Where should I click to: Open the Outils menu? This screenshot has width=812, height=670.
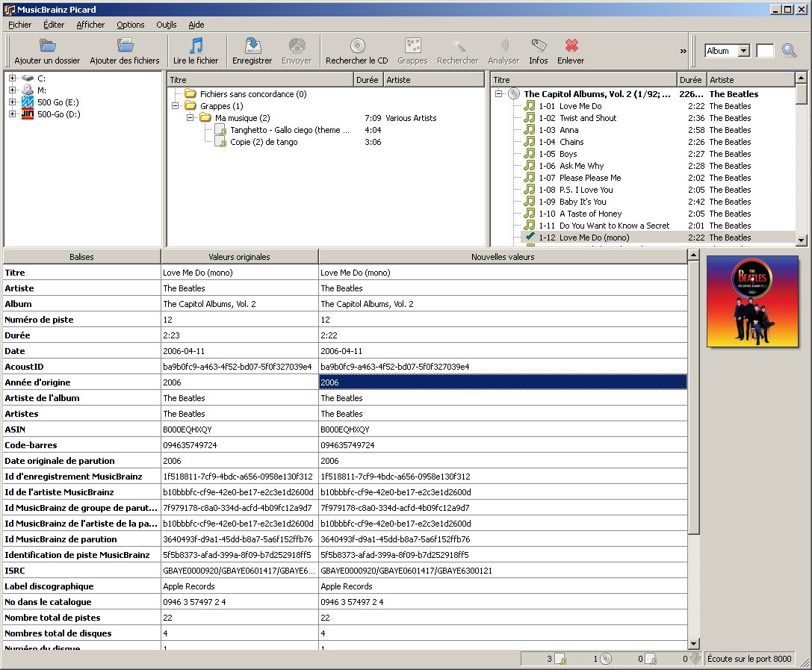tap(167, 25)
